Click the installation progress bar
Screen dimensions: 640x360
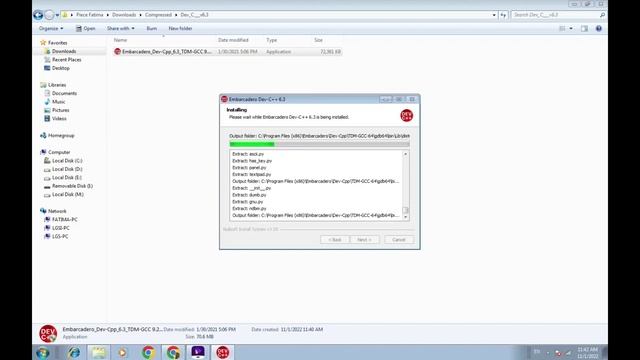click(x=319, y=144)
